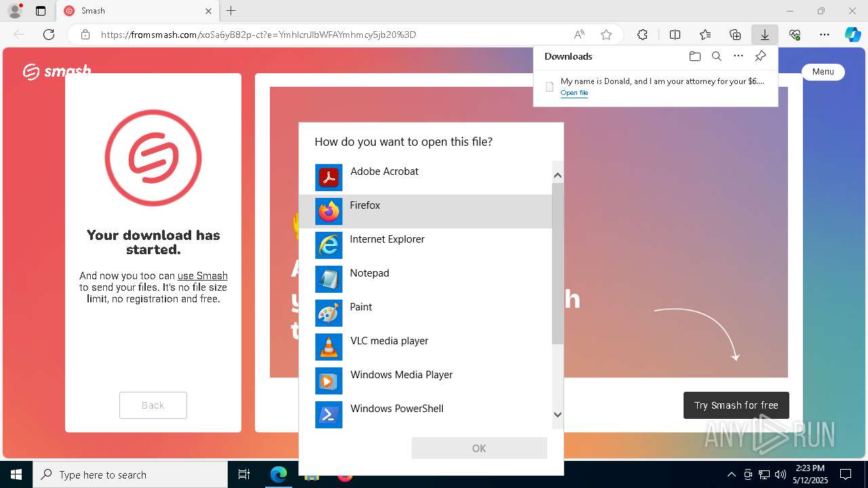
Task: Click the Back button on Smash
Action: click(x=153, y=405)
